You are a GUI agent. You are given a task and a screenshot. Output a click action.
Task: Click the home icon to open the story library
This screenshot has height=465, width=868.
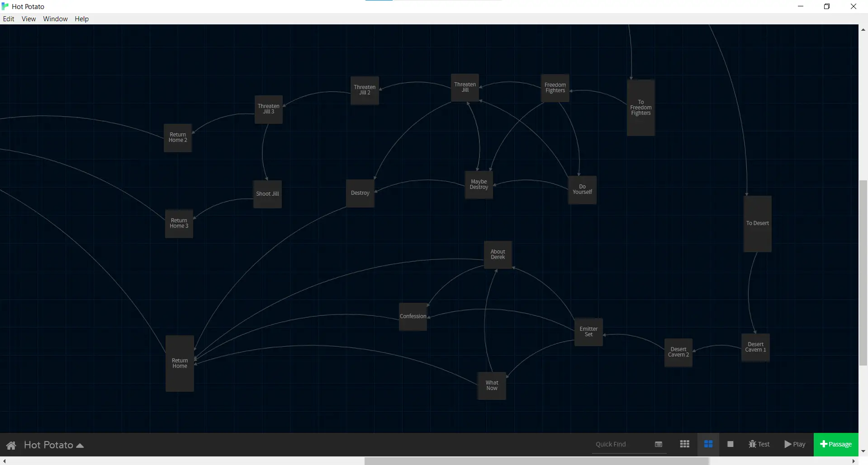[11, 445]
